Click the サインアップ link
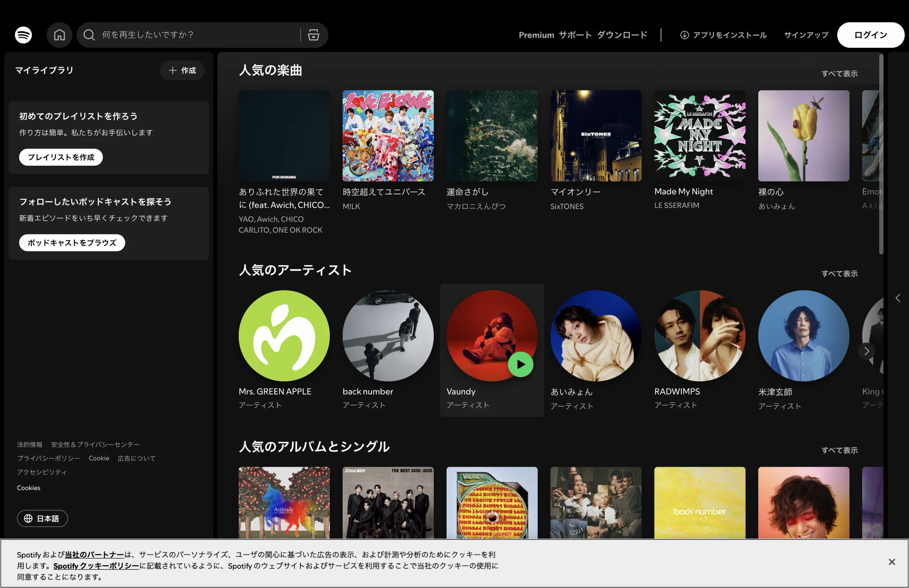909x588 pixels. tap(806, 35)
